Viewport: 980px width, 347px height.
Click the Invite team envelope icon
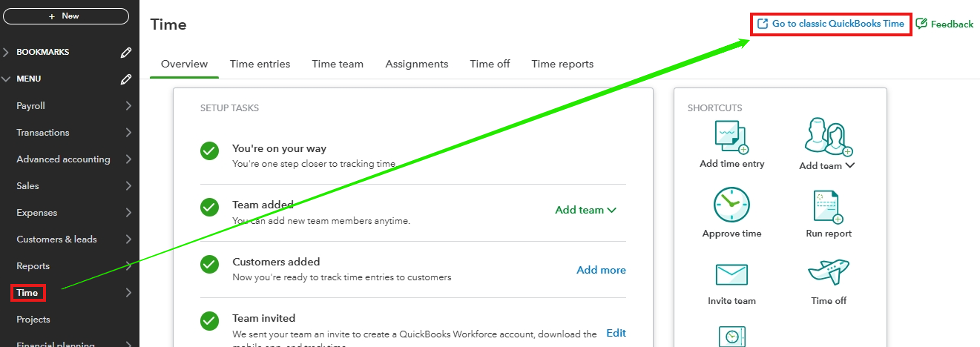[x=731, y=274]
